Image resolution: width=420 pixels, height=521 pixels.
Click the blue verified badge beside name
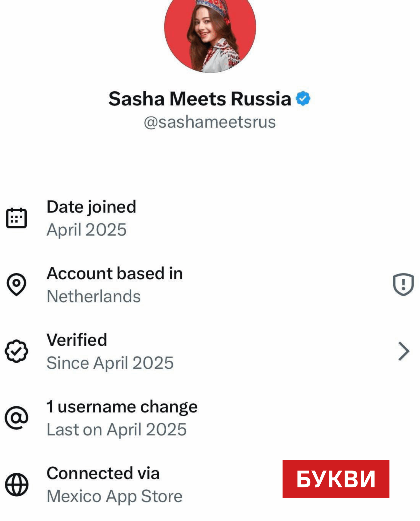pos(303,98)
